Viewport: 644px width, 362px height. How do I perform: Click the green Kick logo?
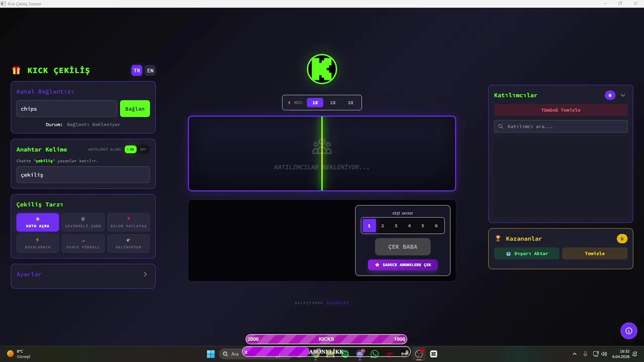[x=322, y=69]
